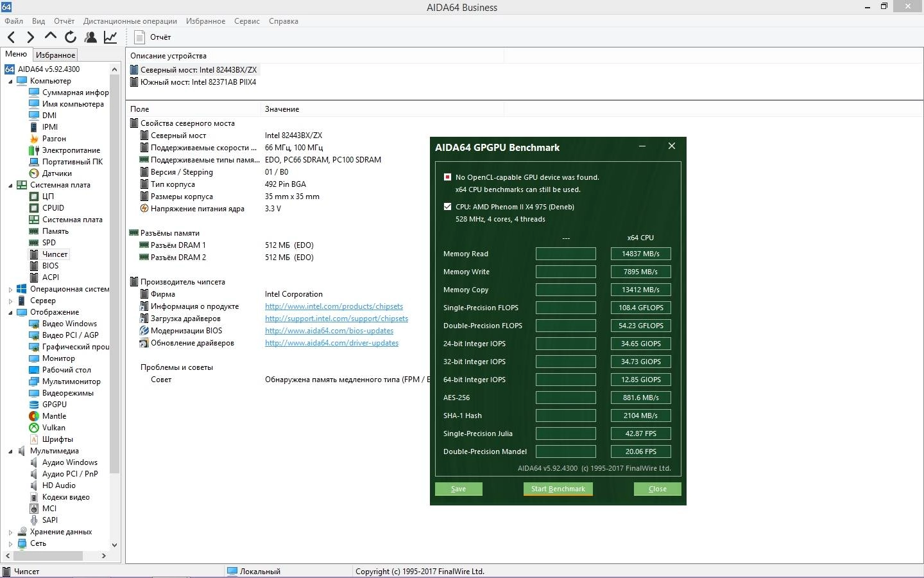The image size is (924, 578).
Task: Click the Отчёт report icon in toolbar
Action: [x=139, y=37]
